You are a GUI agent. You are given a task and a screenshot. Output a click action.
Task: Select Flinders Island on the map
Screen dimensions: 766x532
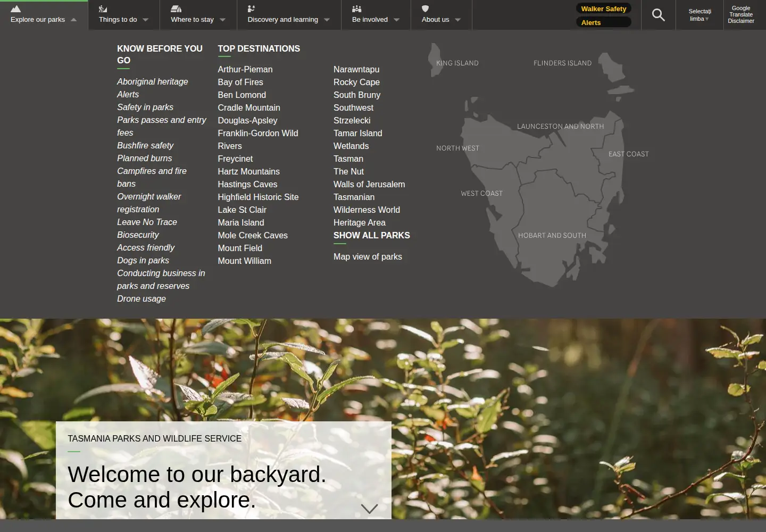pos(562,63)
